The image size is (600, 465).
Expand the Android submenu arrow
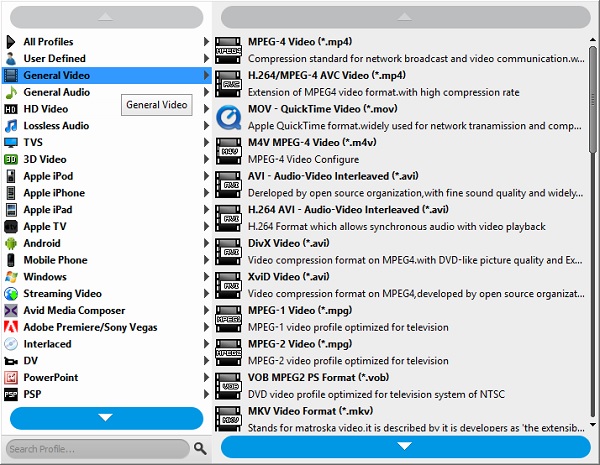click(206, 243)
